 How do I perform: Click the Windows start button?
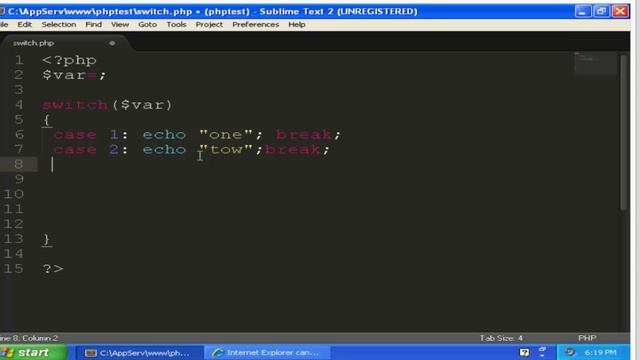tap(33, 353)
